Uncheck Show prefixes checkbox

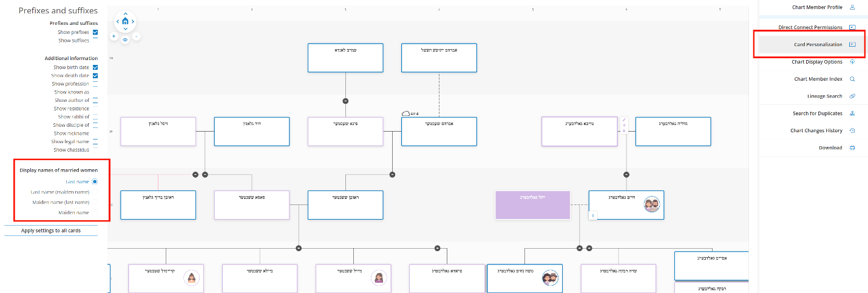(x=95, y=32)
